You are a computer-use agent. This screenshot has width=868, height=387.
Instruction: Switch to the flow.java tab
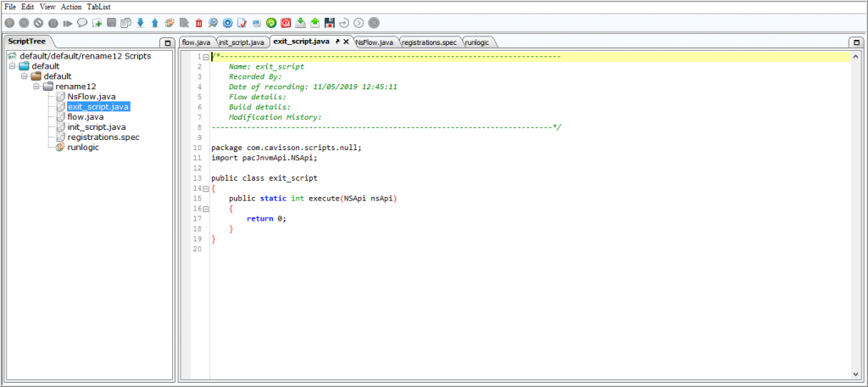pyautogui.click(x=196, y=42)
